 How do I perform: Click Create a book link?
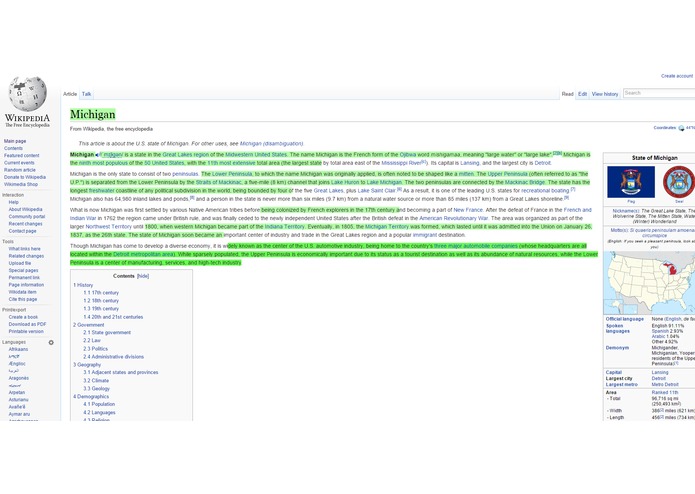pos(23,317)
